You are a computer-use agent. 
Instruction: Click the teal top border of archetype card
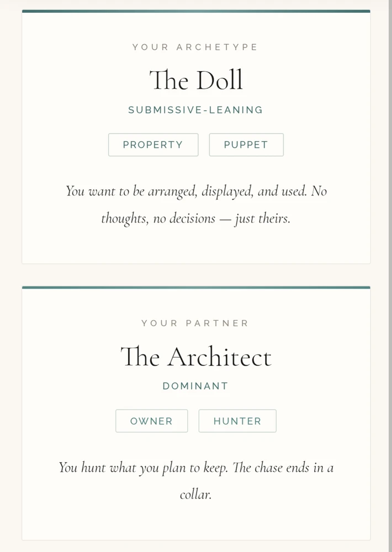pos(196,11)
